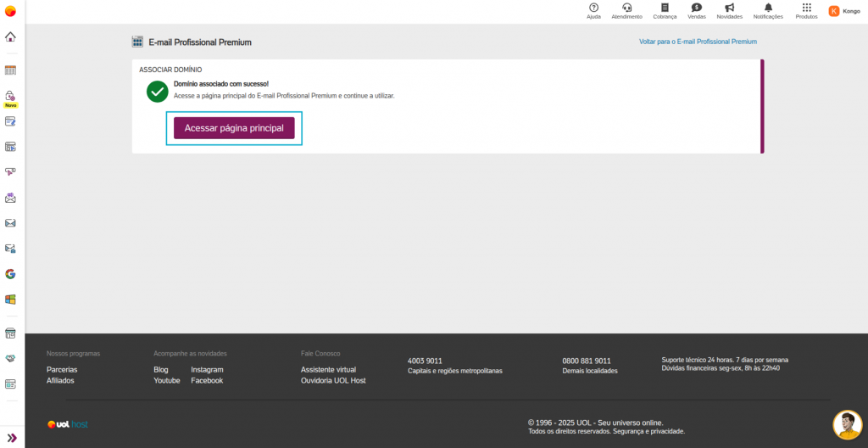This screenshot has width=868, height=448.
Task: Open Cobrança billing icon in top bar
Action: point(665,10)
